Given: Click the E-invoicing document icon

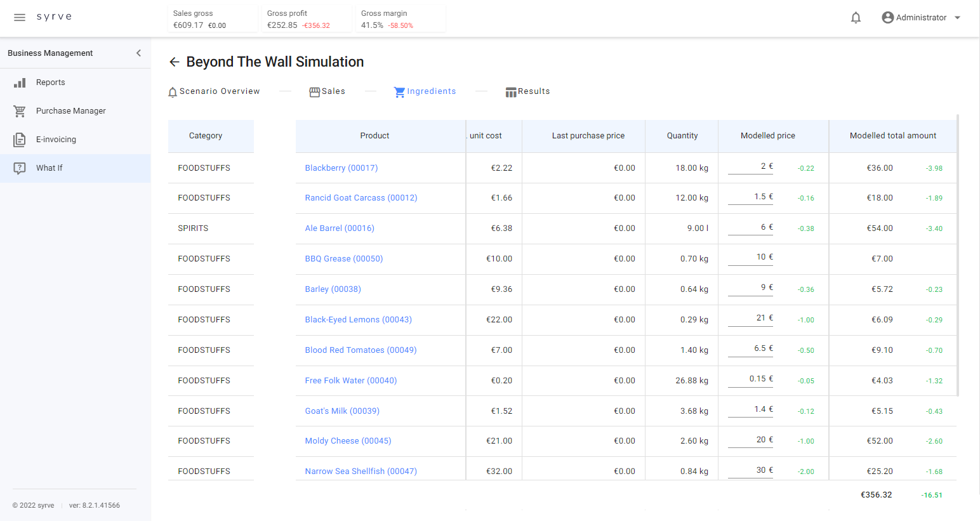Looking at the screenshot, I should tap(20, 140).
